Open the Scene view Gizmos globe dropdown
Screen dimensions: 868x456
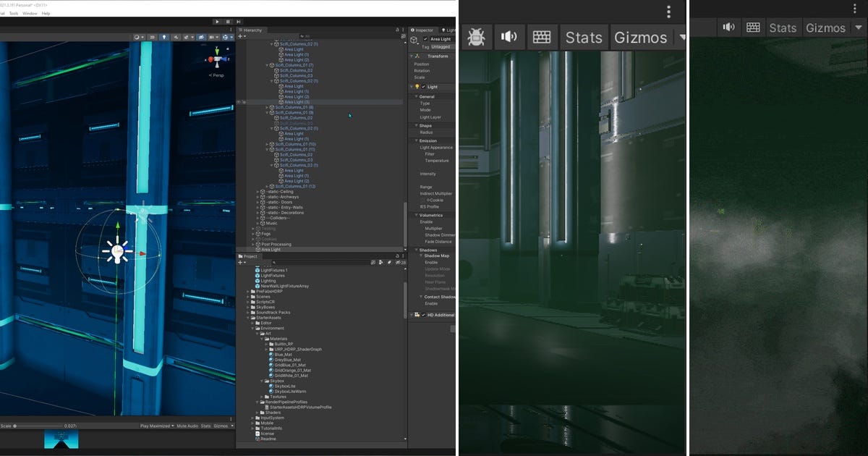[x=228, y=37]
